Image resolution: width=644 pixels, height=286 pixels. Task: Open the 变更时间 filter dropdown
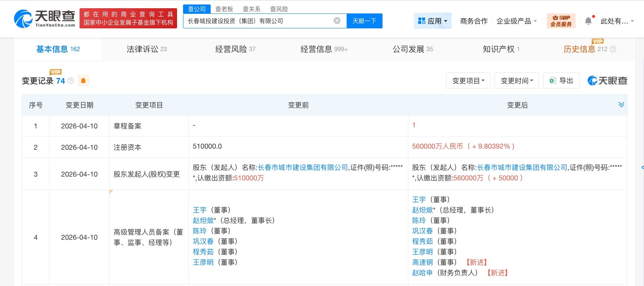click(517, 81)
